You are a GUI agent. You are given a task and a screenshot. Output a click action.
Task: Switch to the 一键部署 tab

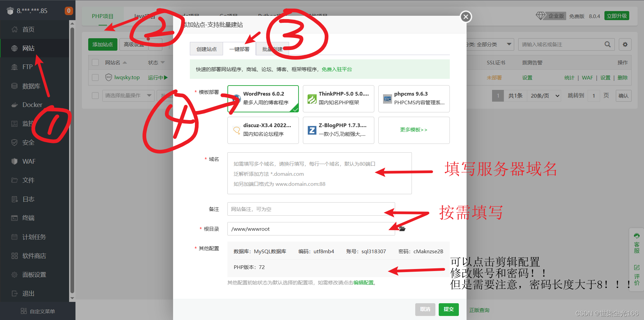239,49
